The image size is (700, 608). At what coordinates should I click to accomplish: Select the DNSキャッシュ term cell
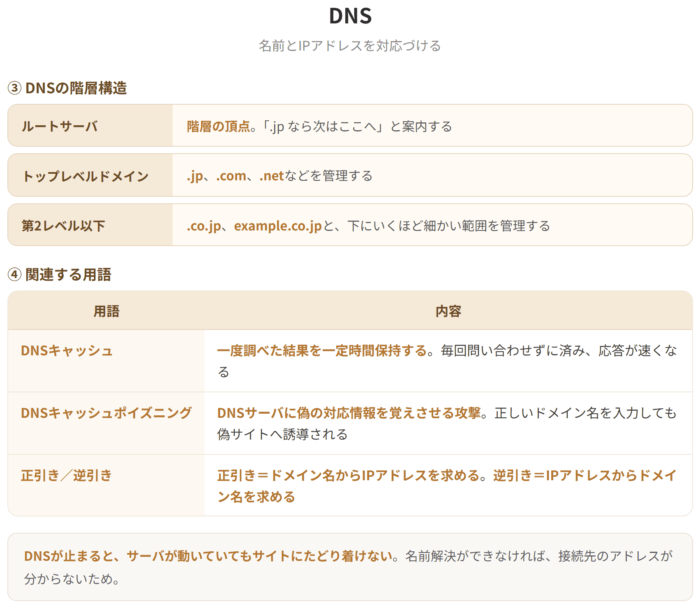[x=106, y=361]
